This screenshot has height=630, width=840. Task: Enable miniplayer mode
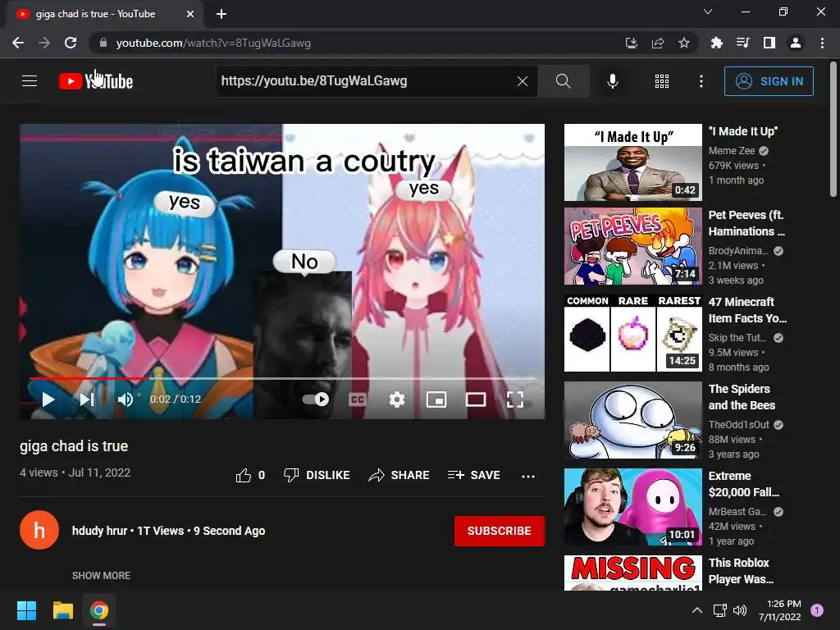pyautogui.click(x=436, y=399)
